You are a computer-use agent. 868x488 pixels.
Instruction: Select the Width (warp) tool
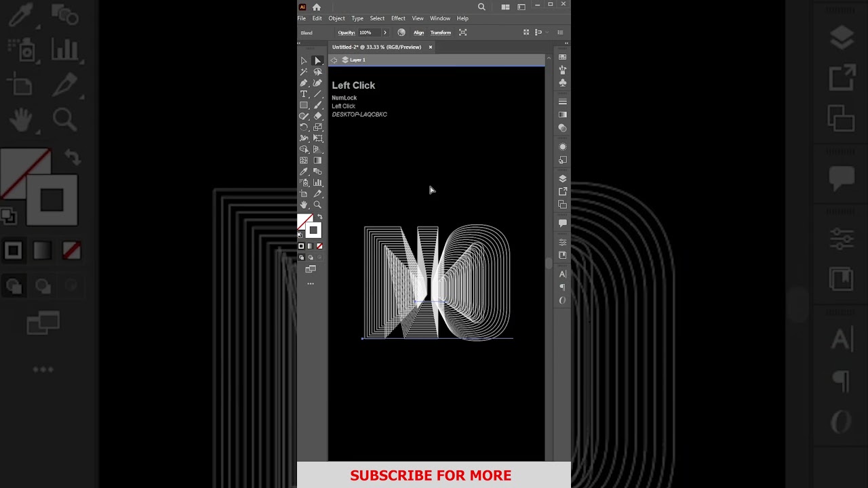tap(304, 138)
